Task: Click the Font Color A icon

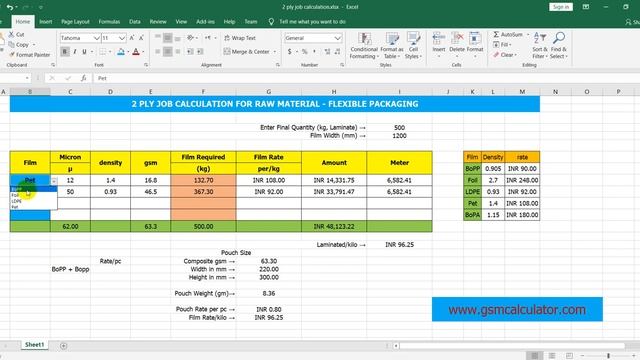Action: (136, 52)
